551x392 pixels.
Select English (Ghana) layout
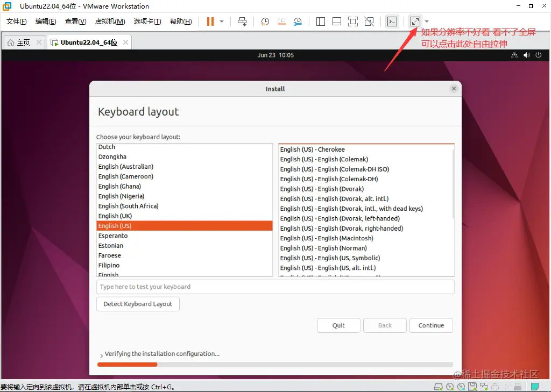(185, 186)
